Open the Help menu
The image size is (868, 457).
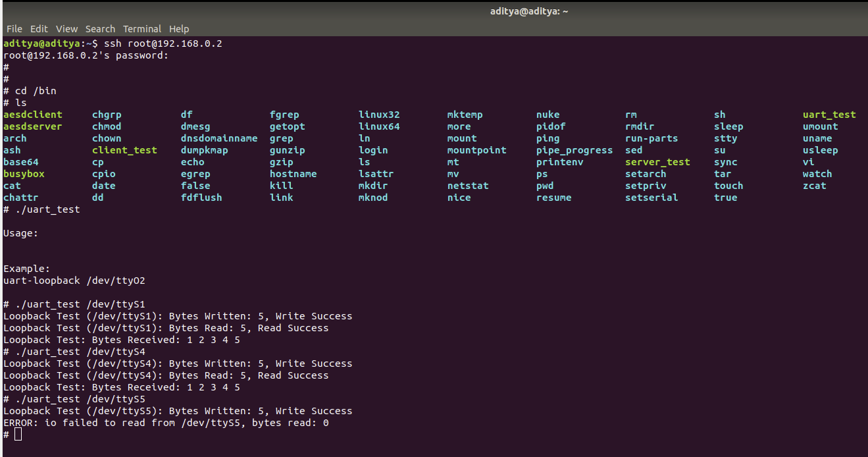tap(178, 28)
